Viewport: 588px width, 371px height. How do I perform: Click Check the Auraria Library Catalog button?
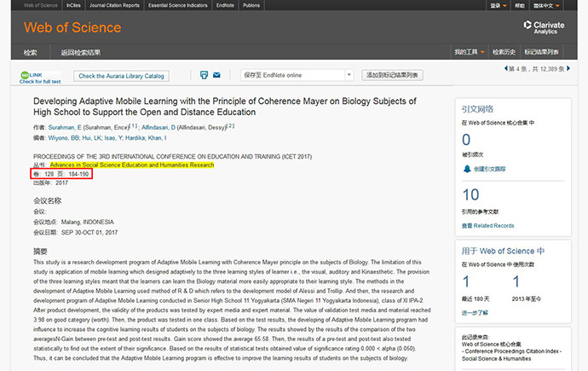tap(121, 76)
